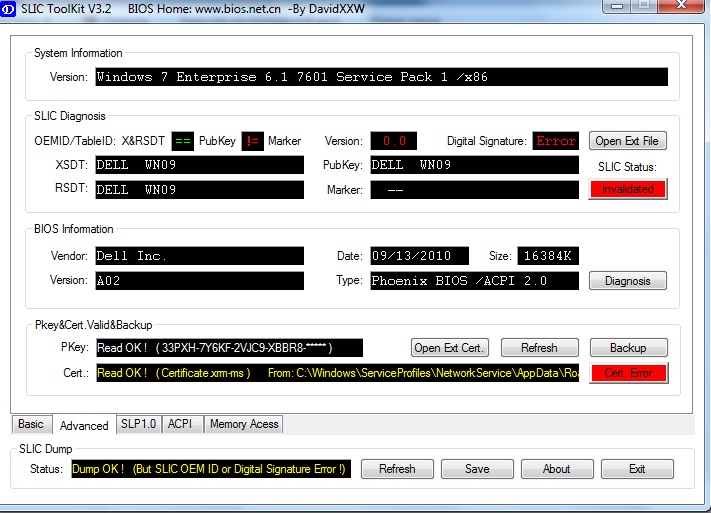Viewport: 711px width, 513px height.
Task: Select the Advanced tab
Action: (x=84, y=425)
